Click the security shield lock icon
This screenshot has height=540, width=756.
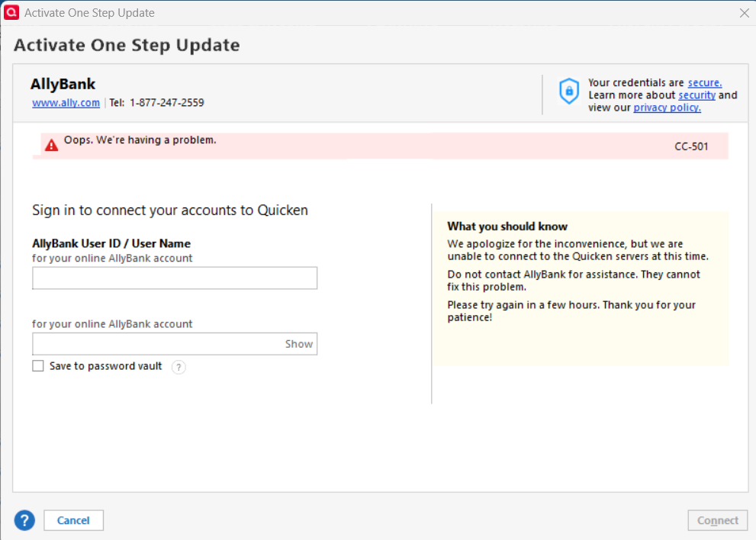pyautogui.click(x=569, y=91)
